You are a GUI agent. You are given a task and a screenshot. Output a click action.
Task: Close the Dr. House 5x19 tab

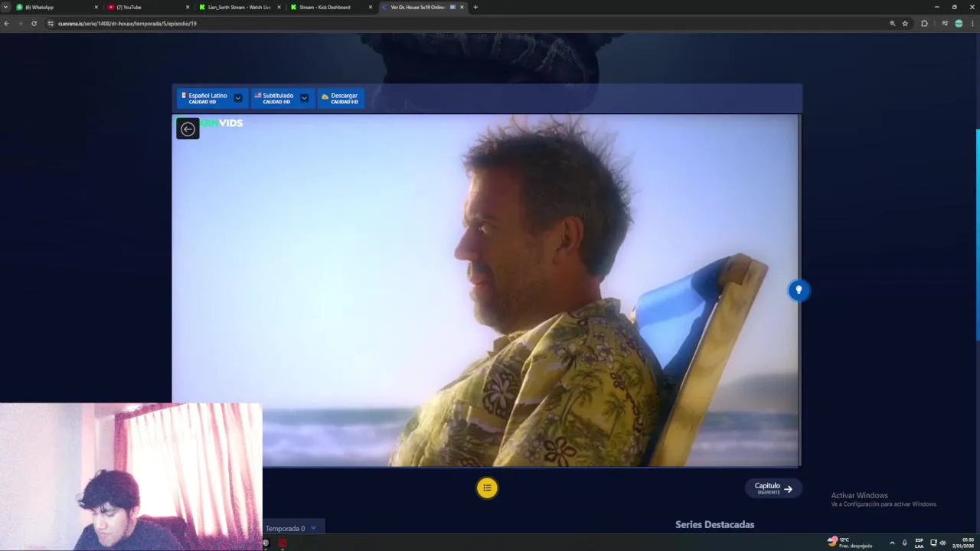(462, 7)
